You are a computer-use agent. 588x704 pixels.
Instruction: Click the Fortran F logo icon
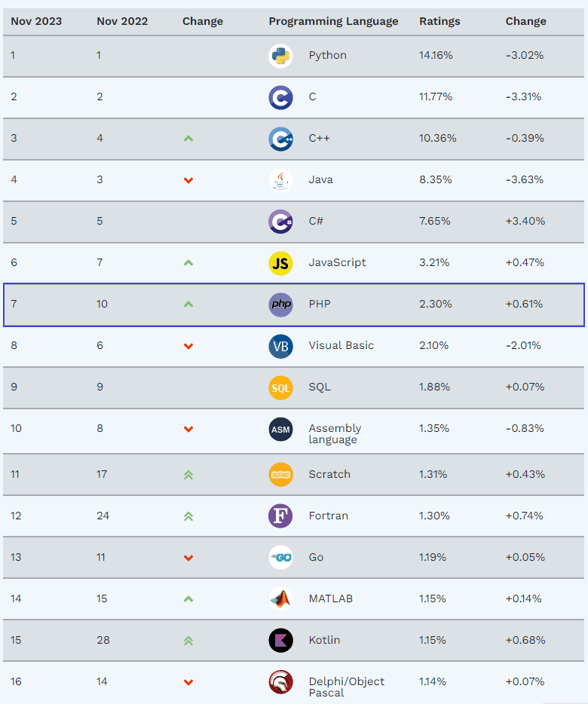280,516
